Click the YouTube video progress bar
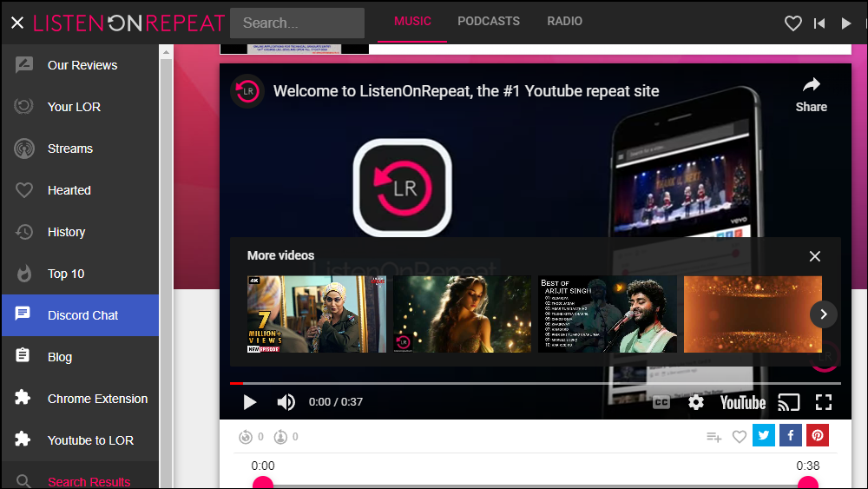 [x=536, y=383]
